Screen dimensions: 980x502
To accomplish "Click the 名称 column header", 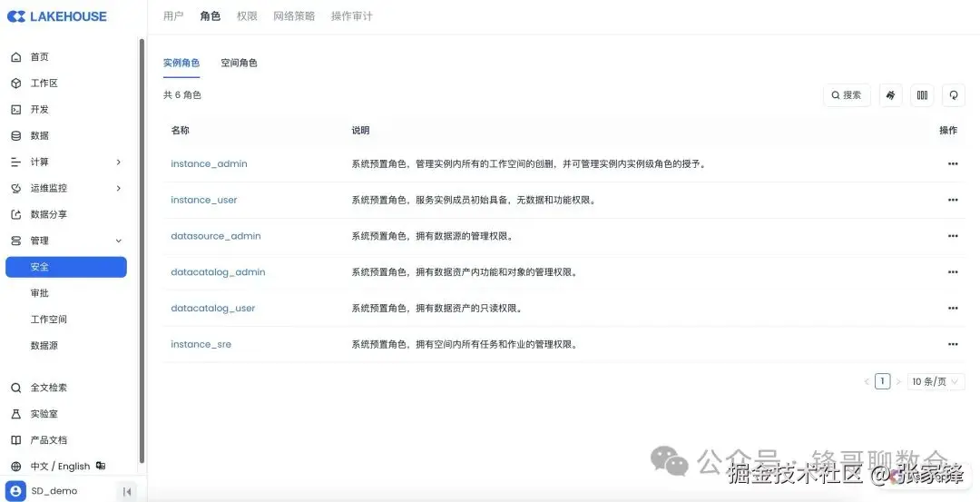I will [180, 130].
